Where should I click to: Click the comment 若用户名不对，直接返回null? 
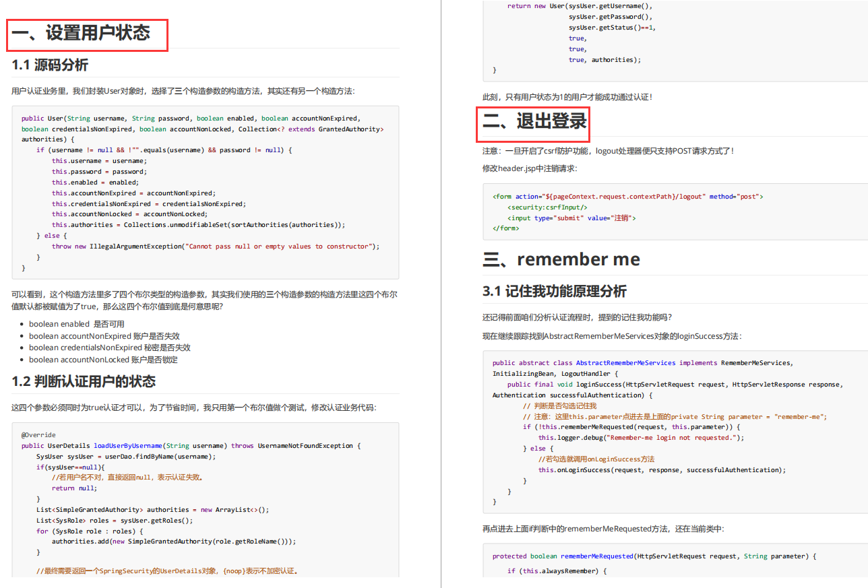coord(127,478)
